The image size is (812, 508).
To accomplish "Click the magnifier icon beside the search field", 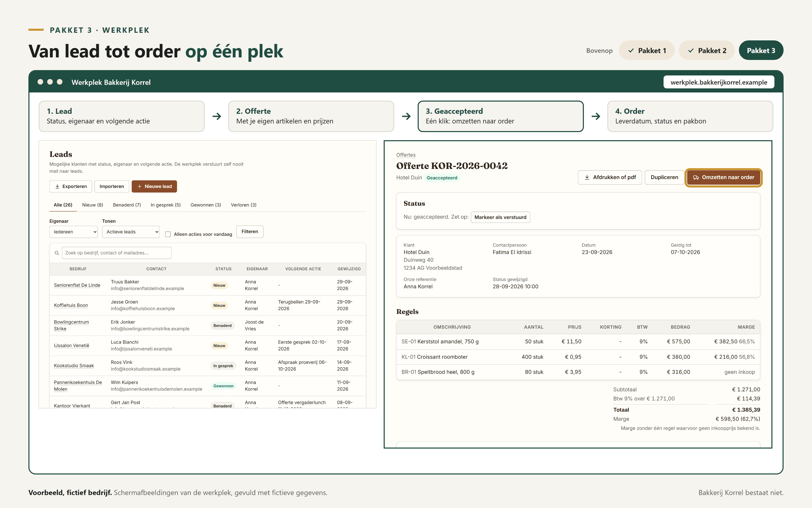I will coord(57,253).
